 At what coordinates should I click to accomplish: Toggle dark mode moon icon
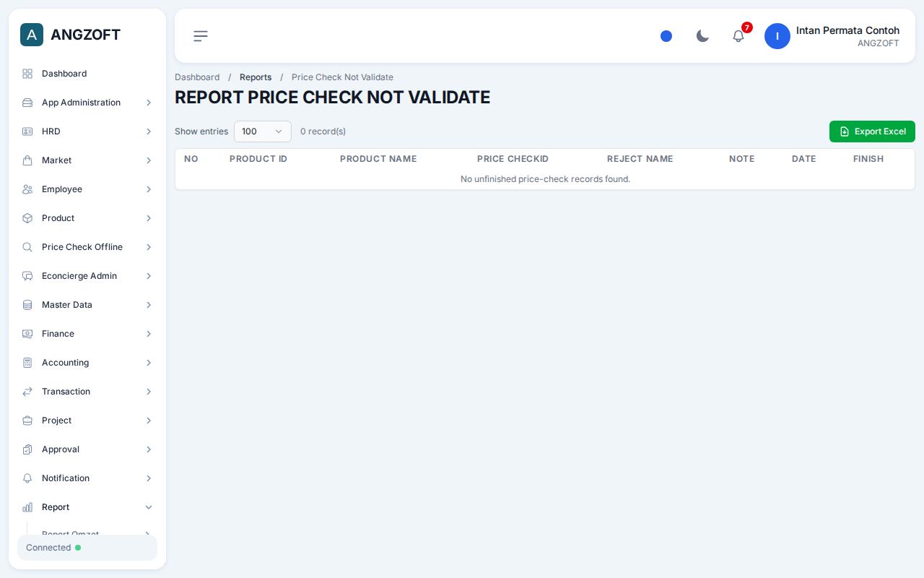point(702,36)
